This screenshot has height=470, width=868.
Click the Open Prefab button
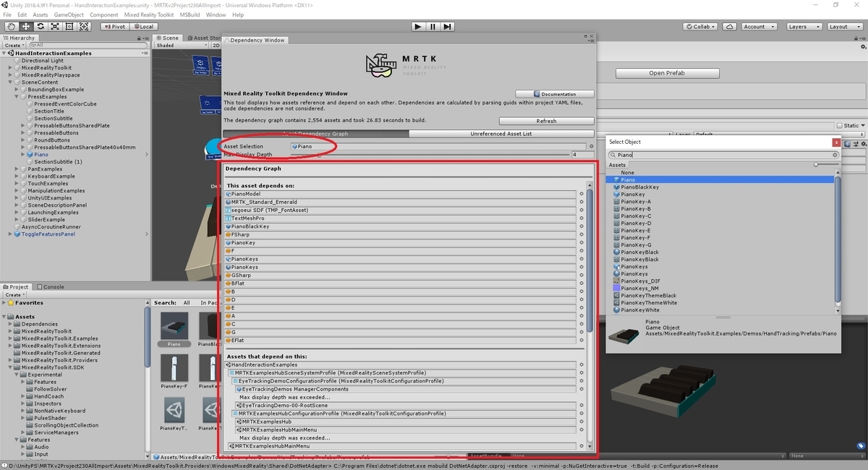tap(667, 73)
